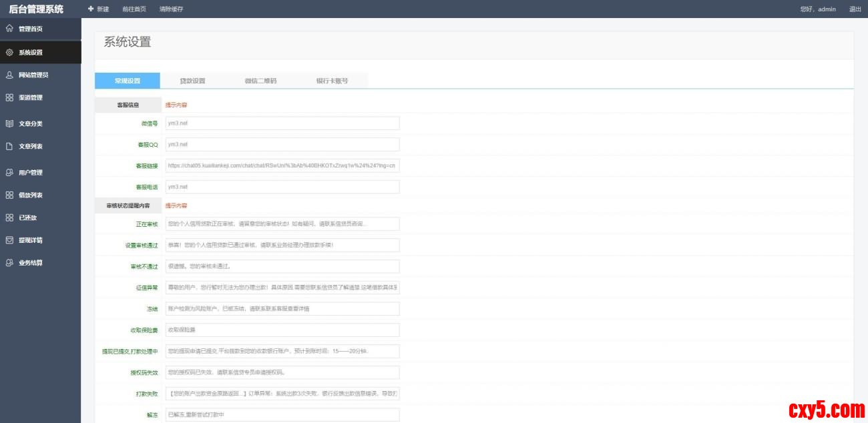The image size is (868, 423).
Task: Click the 客服信息 section header
Action: click(128, 105)
